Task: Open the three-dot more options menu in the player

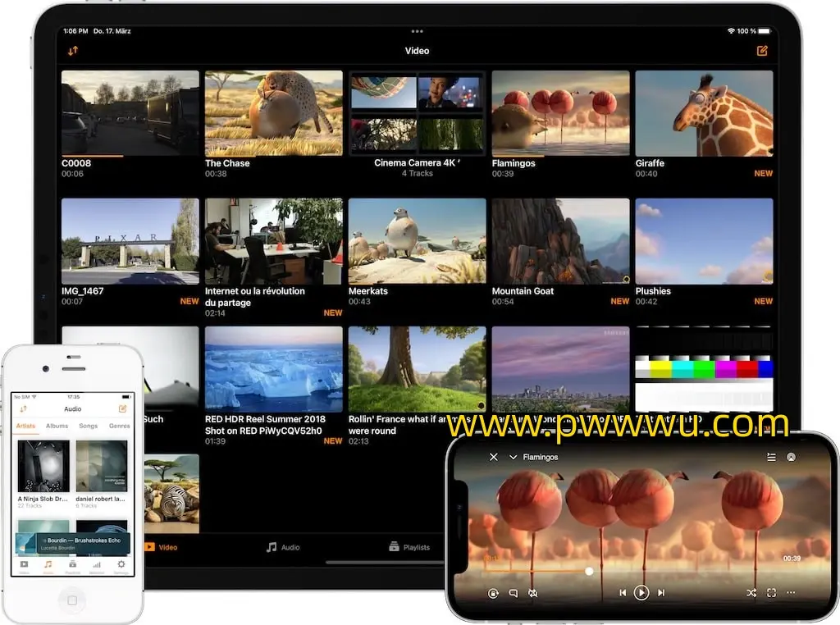Action: click(x=791, y=592)
